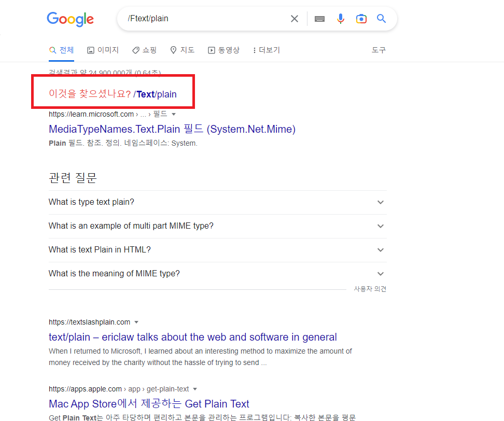Open dropdown arrow next to textslashplain.com
This screenshot has height=421, width=504.
(x=136, y=322)
